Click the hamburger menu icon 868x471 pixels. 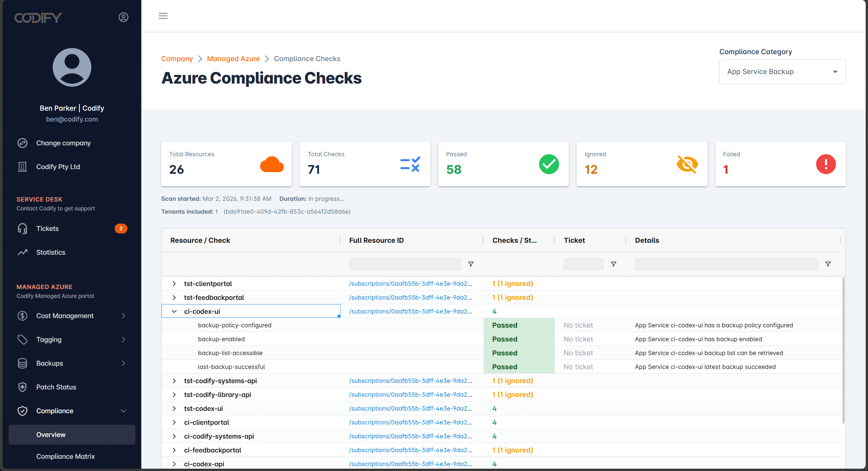pos(163,16)
